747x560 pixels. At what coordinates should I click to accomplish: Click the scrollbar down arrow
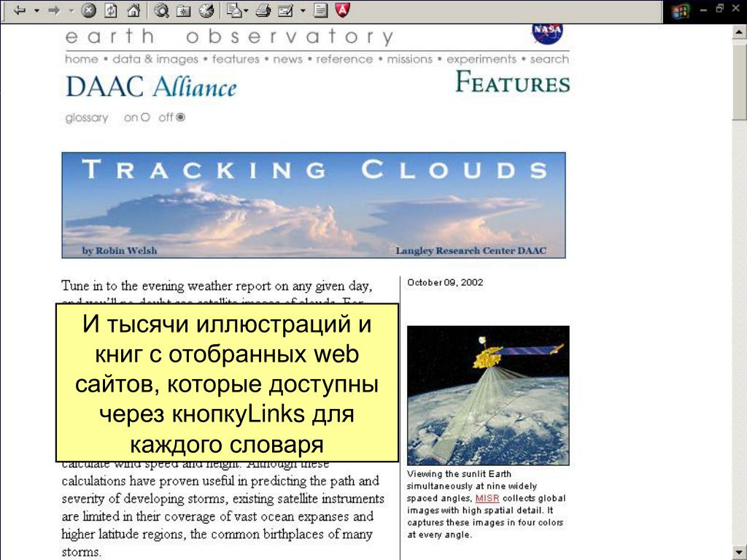(739, 553)
